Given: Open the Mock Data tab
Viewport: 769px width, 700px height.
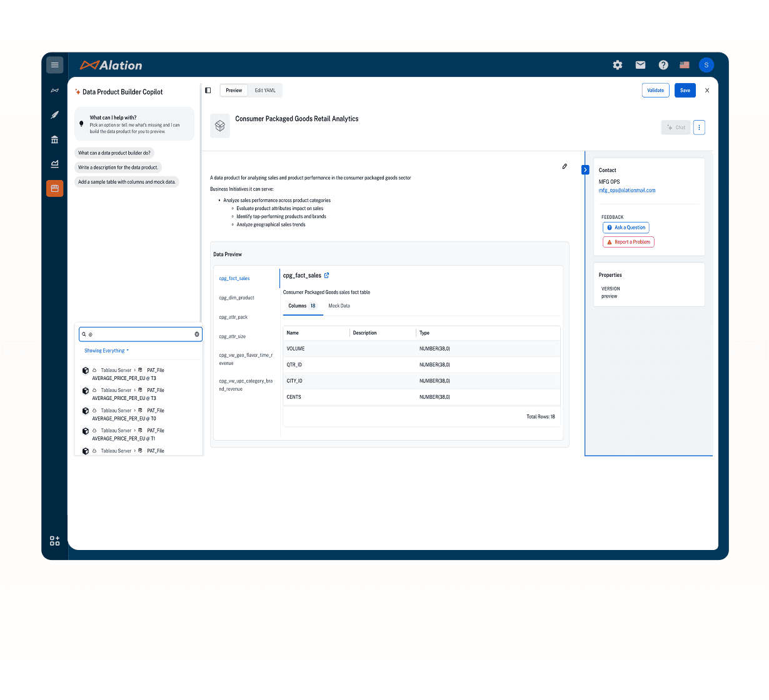Looking at the screenshot, I should point(339,306).
